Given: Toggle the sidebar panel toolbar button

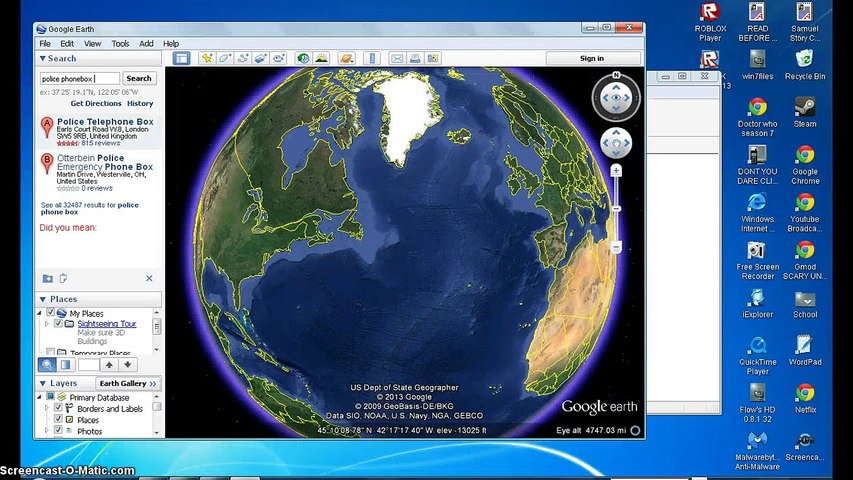Looking at the screenshot, I should (x=181, y=58).
